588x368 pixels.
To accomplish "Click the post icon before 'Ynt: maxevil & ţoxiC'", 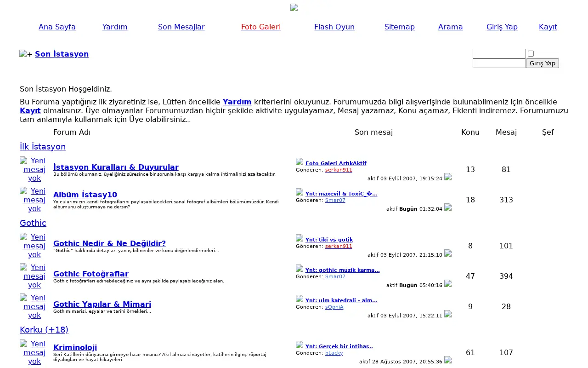I will pyautogui.click(x=300, y=192).
